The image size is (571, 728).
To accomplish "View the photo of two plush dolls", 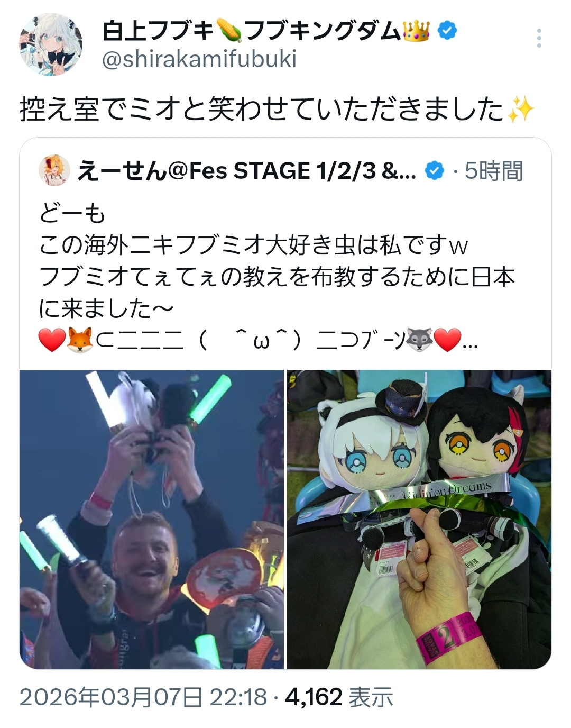I will click(x=419, y=520).
